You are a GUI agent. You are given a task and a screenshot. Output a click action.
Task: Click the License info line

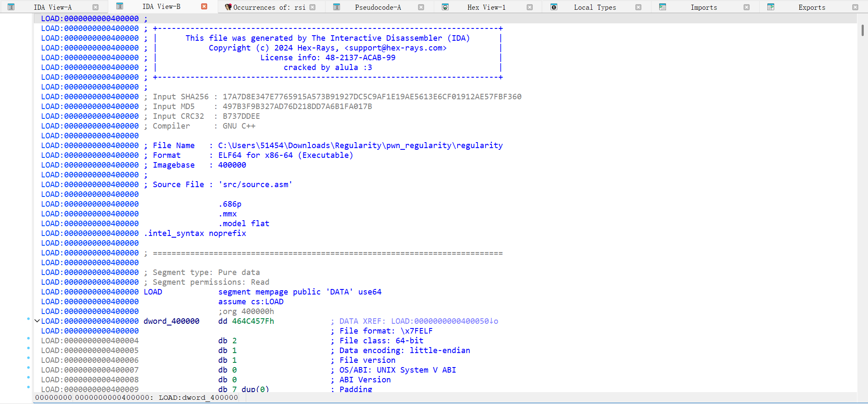(x=328, y=58)
